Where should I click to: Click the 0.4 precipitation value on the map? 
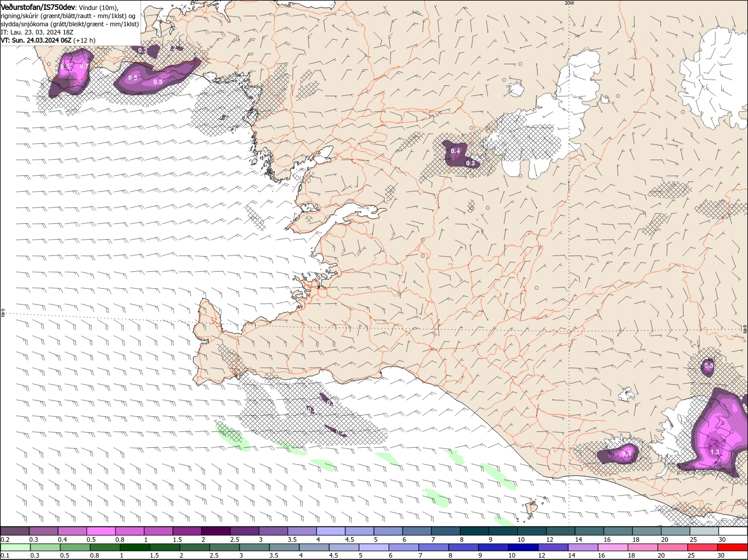point(455,151)
